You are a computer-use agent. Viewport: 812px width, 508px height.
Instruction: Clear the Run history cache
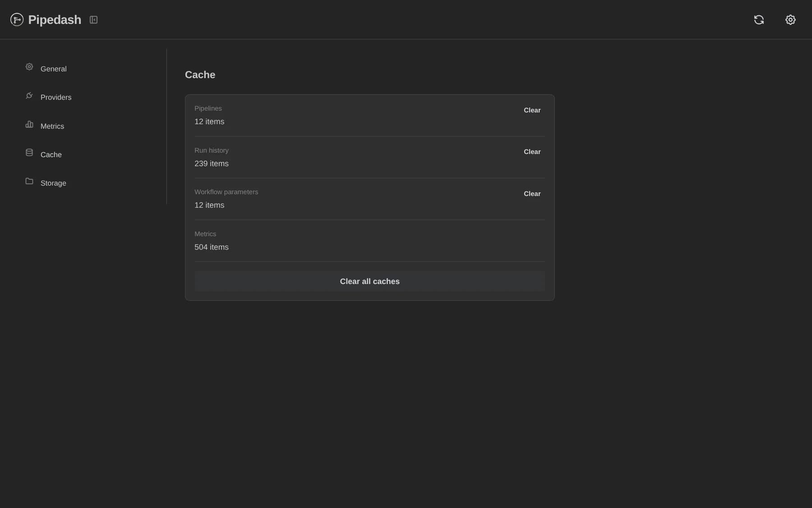click(x=532, y=152)
